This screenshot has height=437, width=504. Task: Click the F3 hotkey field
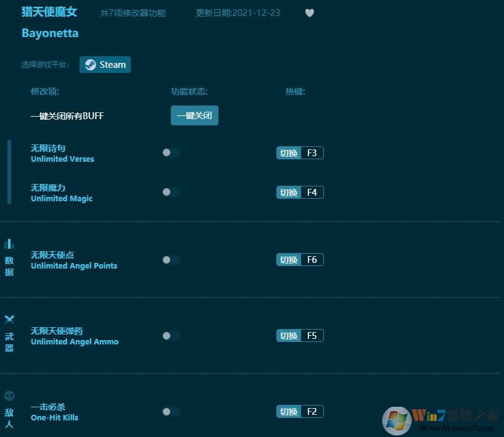pos(312,152)
